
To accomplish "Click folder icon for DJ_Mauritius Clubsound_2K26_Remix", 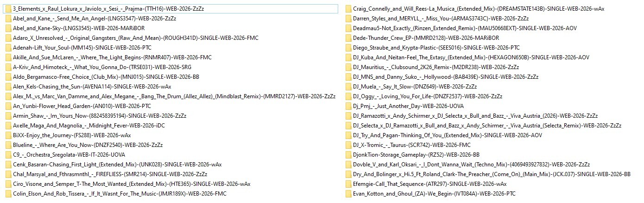I will click(348, 67).
